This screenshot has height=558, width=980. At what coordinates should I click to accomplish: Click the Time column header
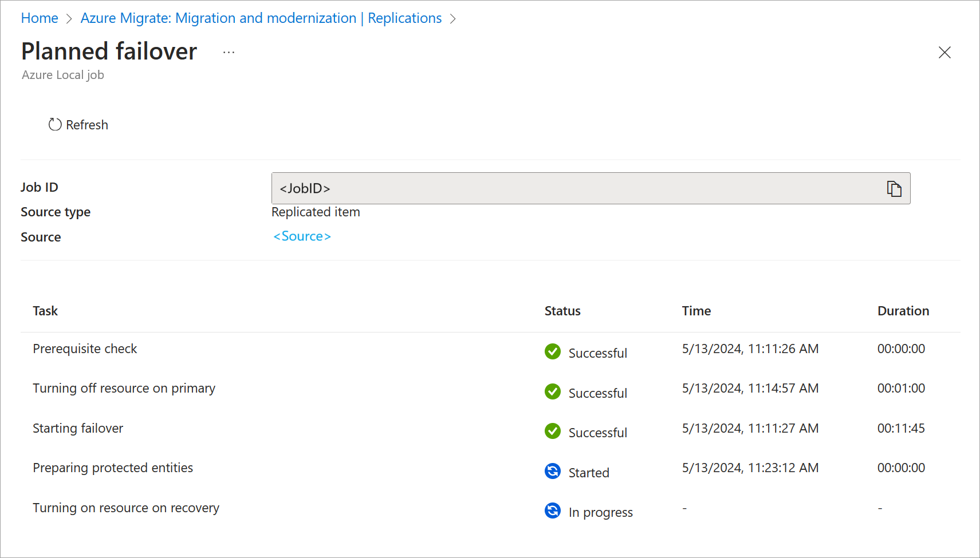[x=696, y=311]
